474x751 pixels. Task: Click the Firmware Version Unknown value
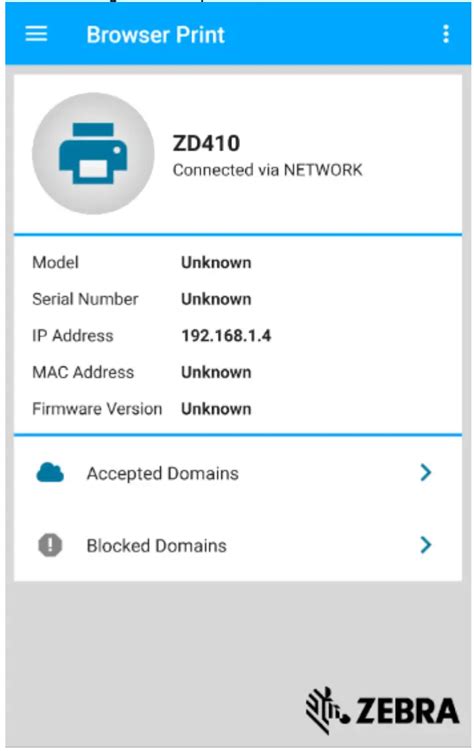pos(216,409)
